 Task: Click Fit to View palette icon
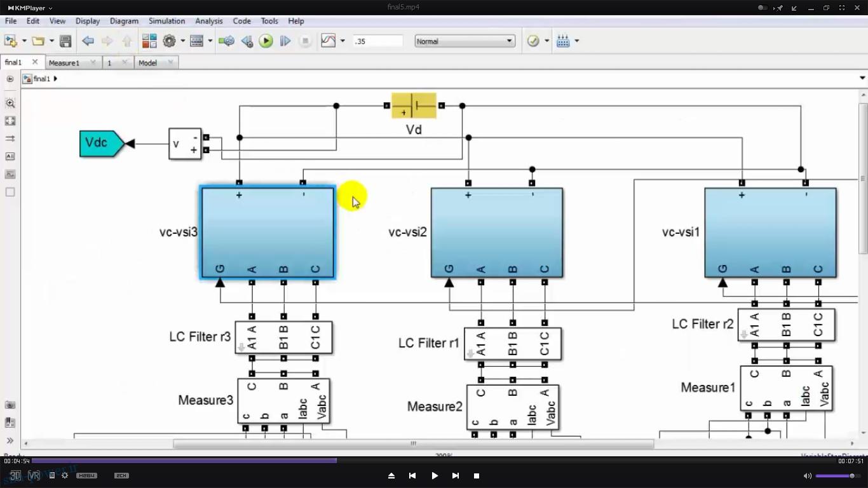[10, 121]
